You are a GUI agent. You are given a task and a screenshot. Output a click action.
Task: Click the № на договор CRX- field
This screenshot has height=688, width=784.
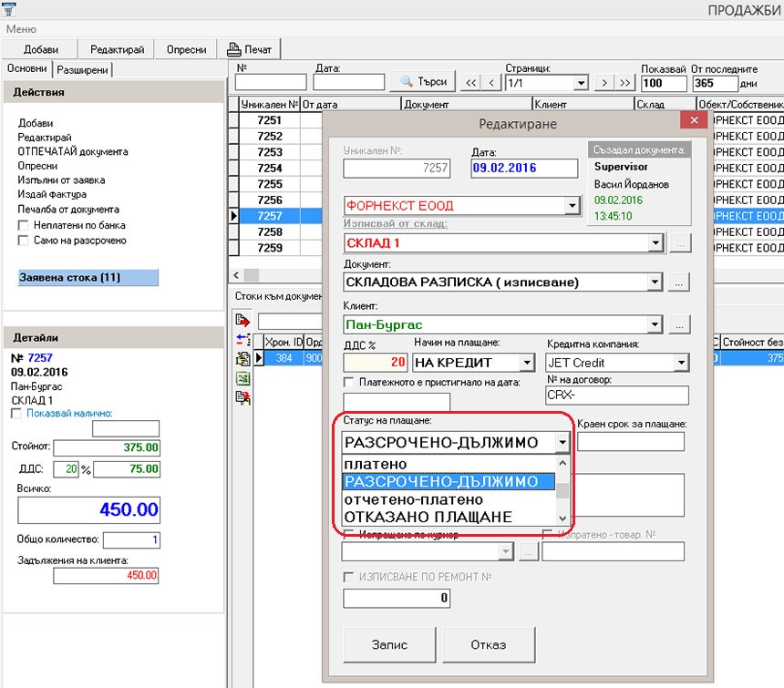click(616, 395)
